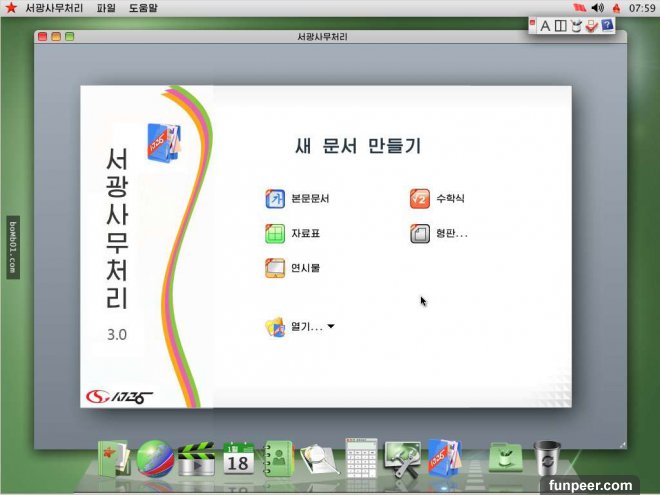Image resolution: width=660 pixels, height=495 pixels.
Task: Click the red star system menu
Action: [10, 8]
